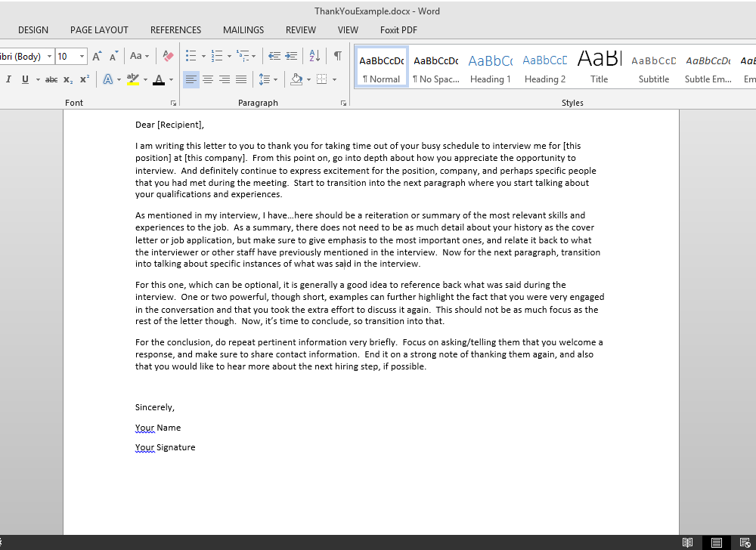Apply the Normal style
756x550 pixels.
(x=381, y=67)
